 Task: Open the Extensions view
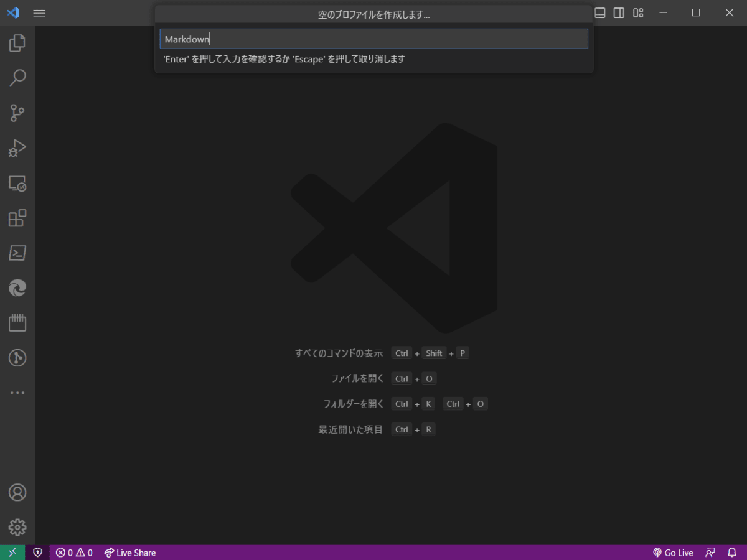(x=17, y=218)
